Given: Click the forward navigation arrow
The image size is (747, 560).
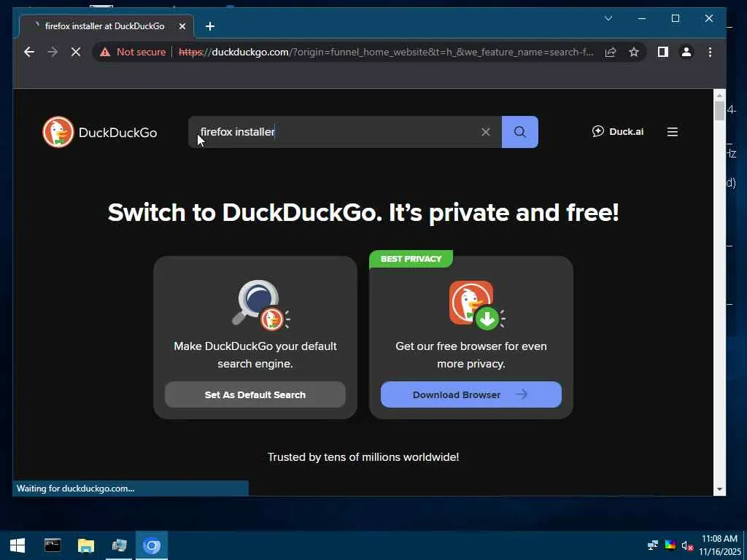Looking at the screenshot, I should pos(53,52).
